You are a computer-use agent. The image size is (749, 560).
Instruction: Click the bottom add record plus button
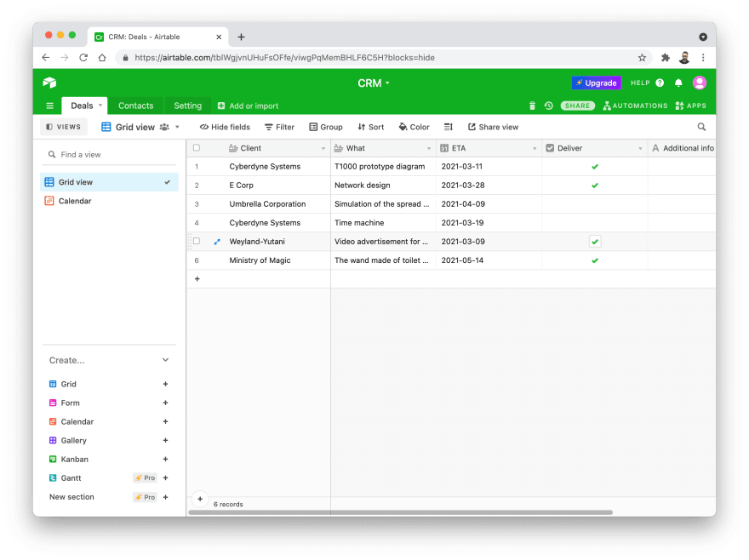click(x=200, y=499)
